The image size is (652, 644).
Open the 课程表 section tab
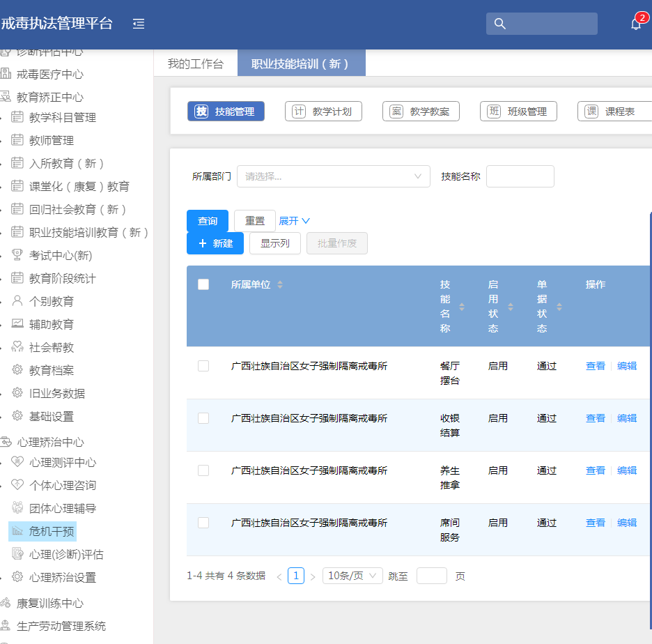coord(615,112)
